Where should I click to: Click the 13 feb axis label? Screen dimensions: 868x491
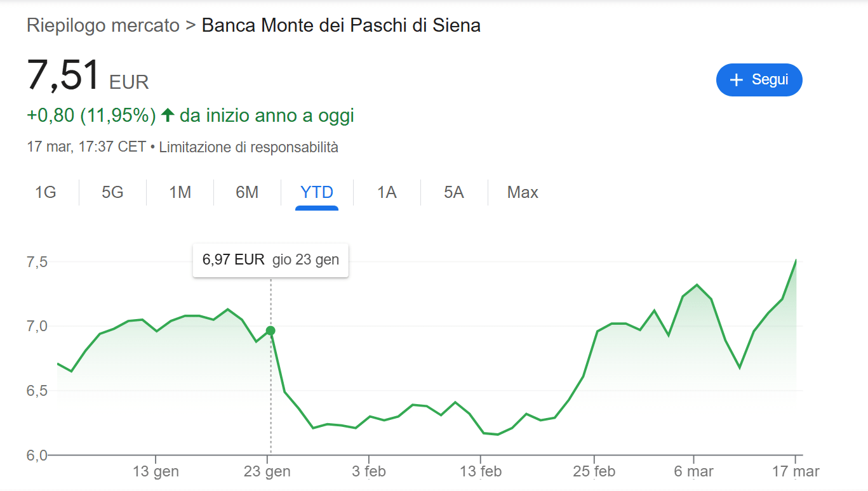click(x=481, y=471)
